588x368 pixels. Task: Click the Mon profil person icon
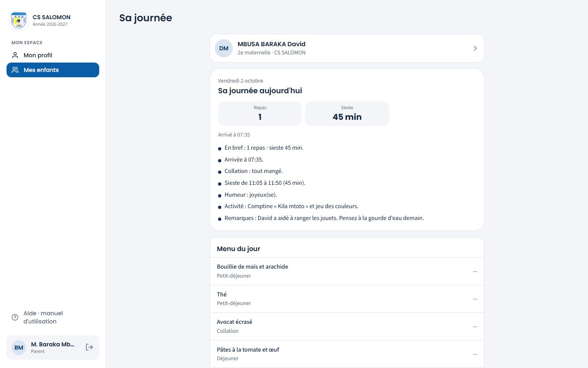(15, 55)
